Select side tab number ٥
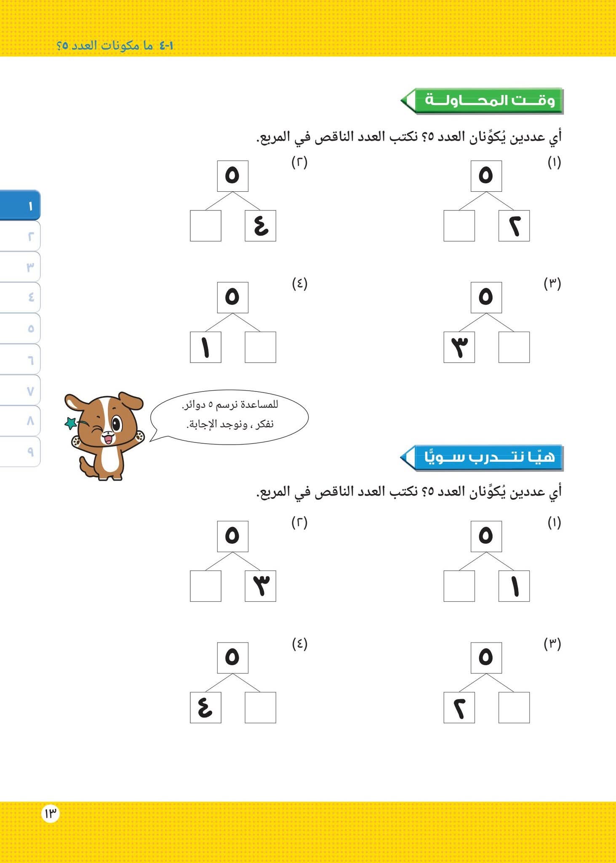 point(20,328)
